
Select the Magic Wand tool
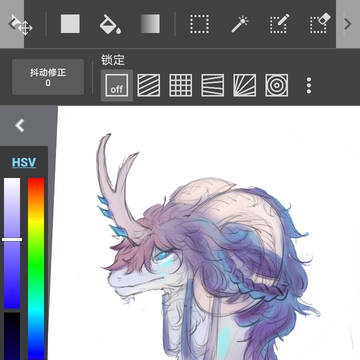coord(240,24)
